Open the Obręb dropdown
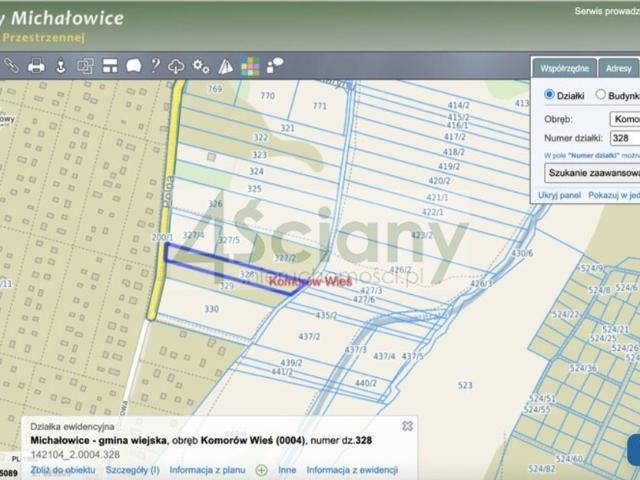Viewport: 640px width, 480px height. click(x=625, y=119)
